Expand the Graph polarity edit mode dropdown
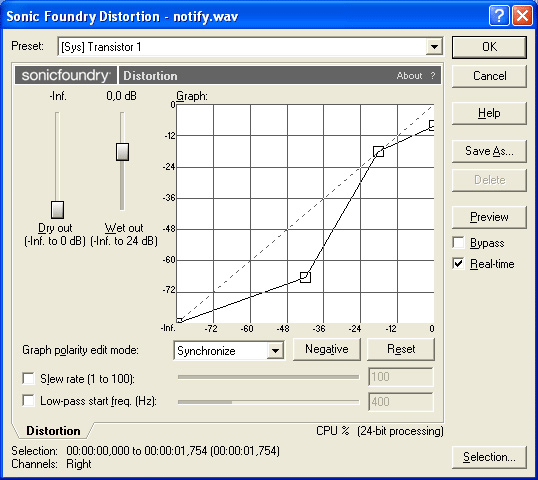The width and height of the screenshot is (538, 480). click(x=275, y=351)
